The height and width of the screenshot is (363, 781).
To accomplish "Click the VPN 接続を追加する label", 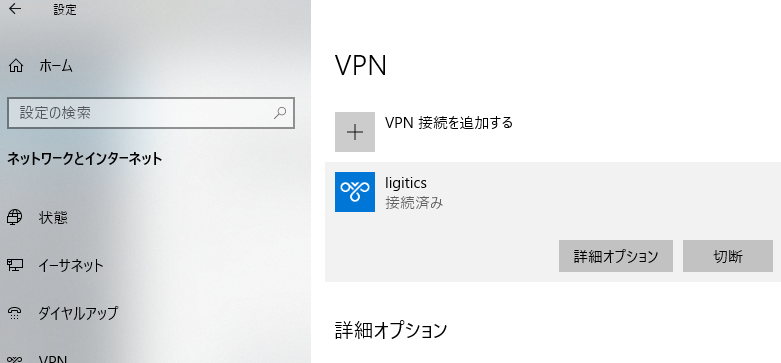I will 449,122.
